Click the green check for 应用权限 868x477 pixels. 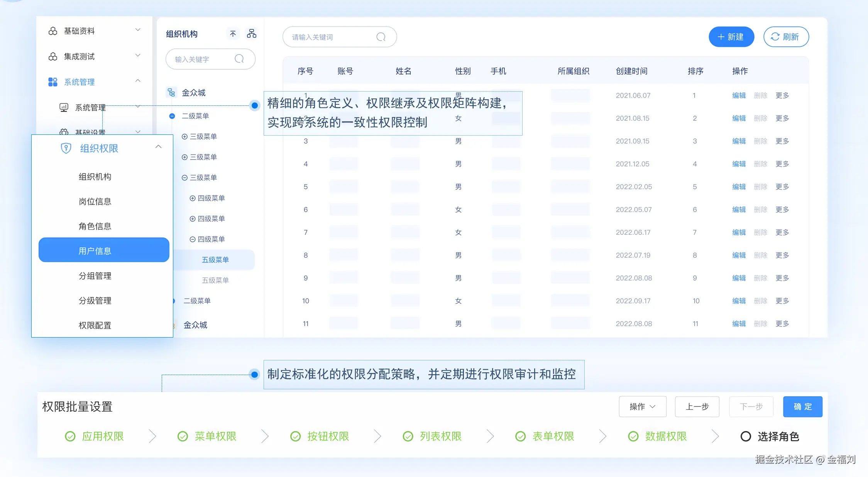click(70, 436)
